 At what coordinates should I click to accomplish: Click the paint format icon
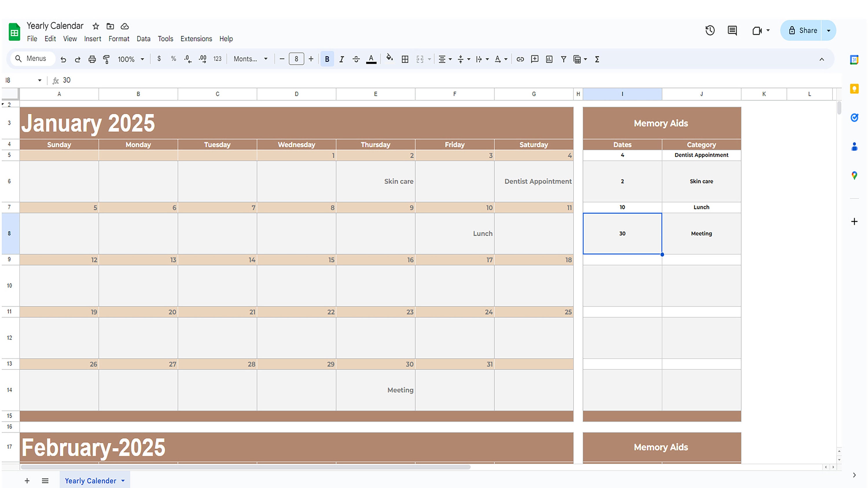pos(106,59)
